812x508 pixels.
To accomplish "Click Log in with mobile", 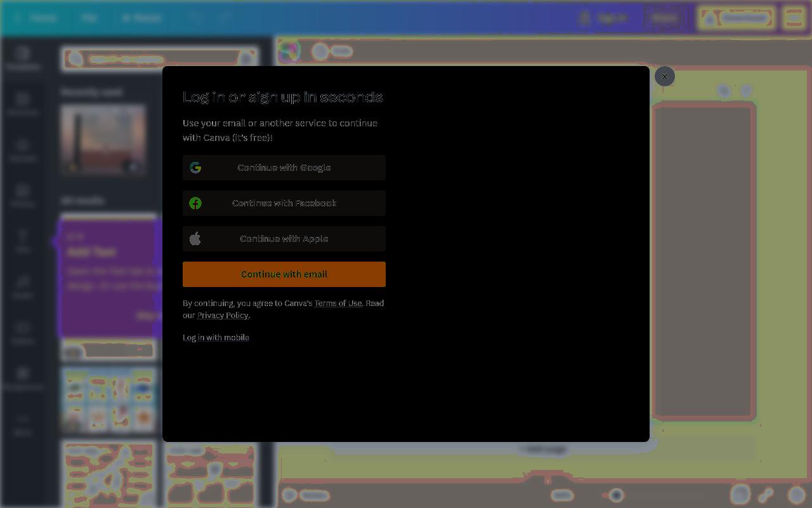I will tap(216, 338).
